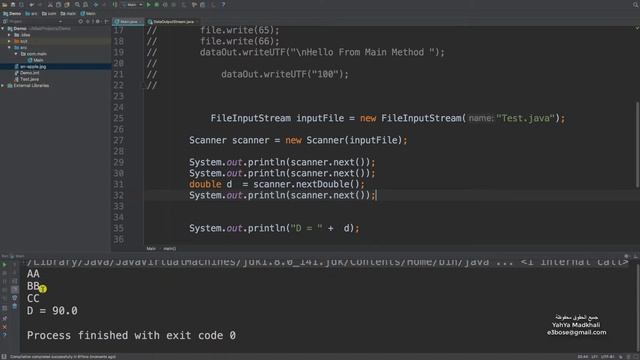Click console output "D = 90.0"

pyautogui.click(x=52, y=311)
